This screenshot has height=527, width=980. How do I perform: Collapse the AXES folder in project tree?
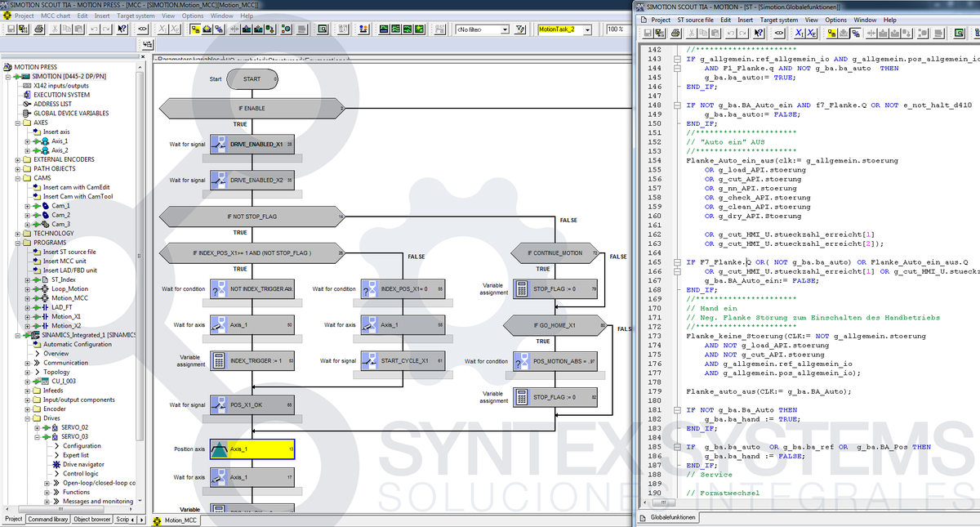pyautogui.click(x=19, y=123)
